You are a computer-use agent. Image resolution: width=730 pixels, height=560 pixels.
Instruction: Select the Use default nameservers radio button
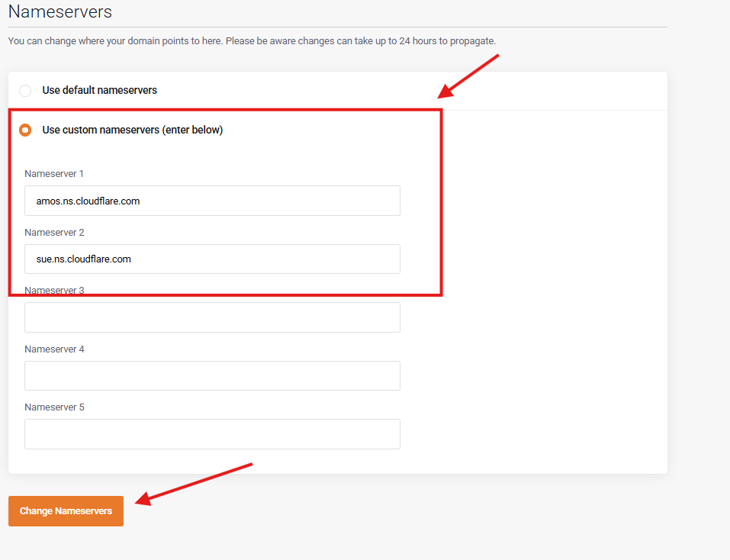(x=25, y=91)
